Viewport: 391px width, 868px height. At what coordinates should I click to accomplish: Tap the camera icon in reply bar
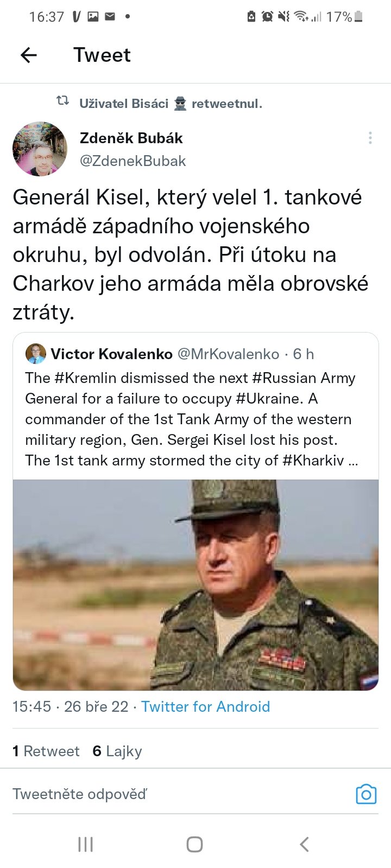coord(366,794)
